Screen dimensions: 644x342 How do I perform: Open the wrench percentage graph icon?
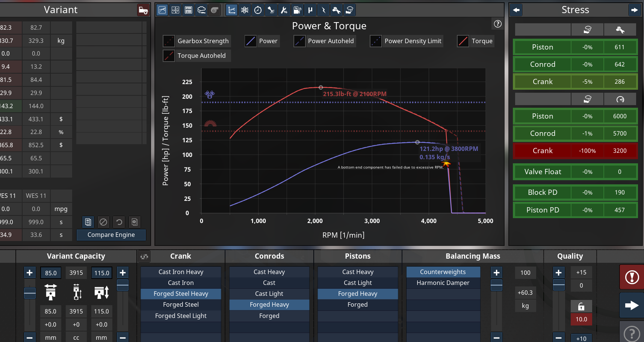point(284,10)
